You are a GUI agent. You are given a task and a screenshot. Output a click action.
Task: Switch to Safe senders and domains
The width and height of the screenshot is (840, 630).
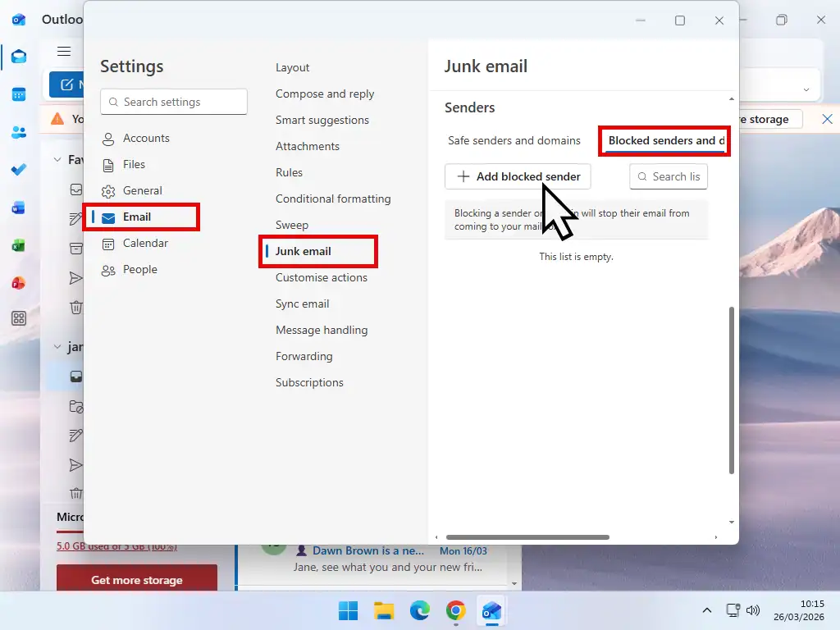[514, 140]
